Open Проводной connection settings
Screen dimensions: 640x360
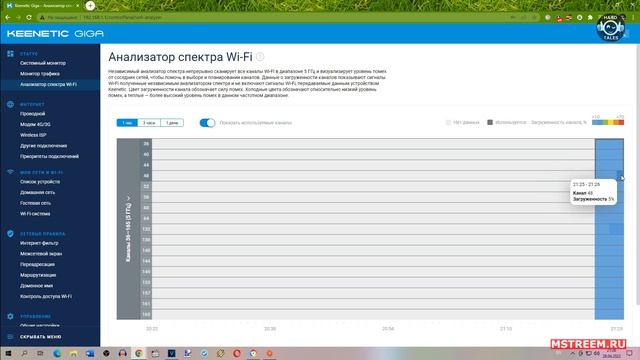click(33, 114)
